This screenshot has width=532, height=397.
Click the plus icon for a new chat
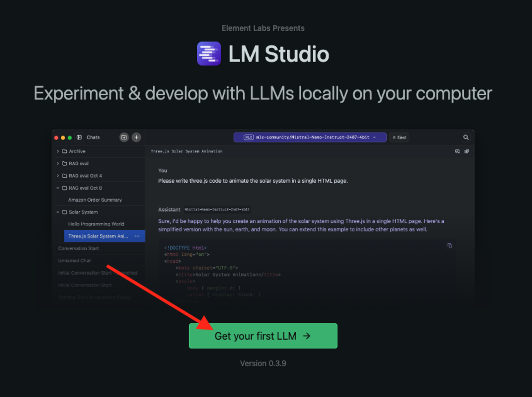pyautogui.click(x=136, y=137)
